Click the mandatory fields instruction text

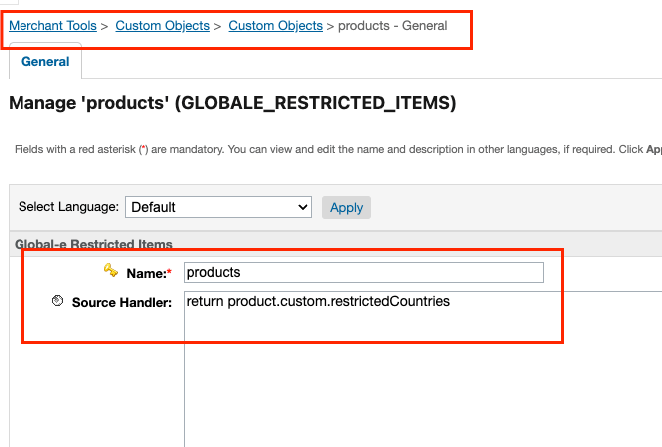[338, 149]
